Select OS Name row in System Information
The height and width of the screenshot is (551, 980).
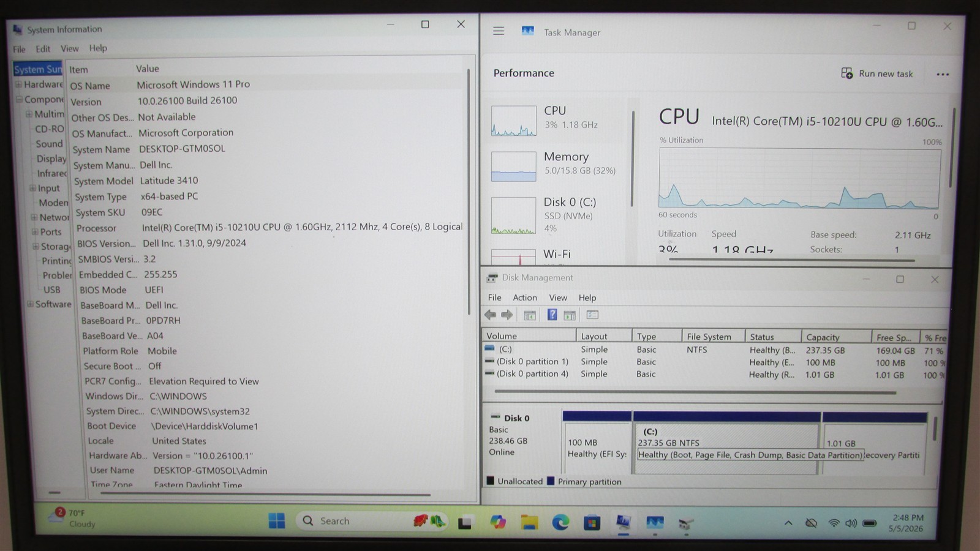point(266,84)
